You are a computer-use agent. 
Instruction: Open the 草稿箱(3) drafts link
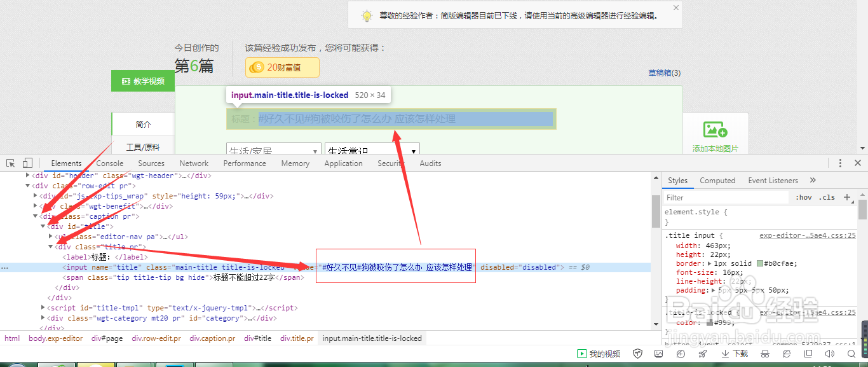tap(664, 73)
